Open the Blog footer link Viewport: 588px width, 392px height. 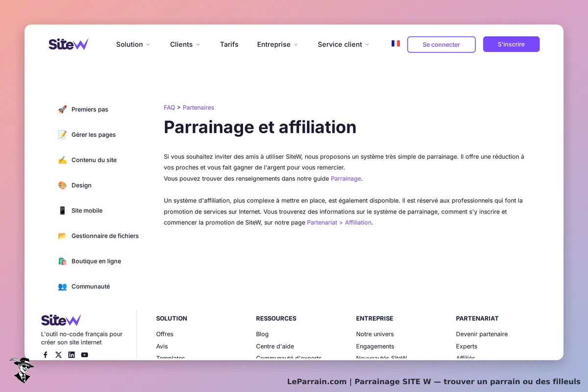(262, 334)
